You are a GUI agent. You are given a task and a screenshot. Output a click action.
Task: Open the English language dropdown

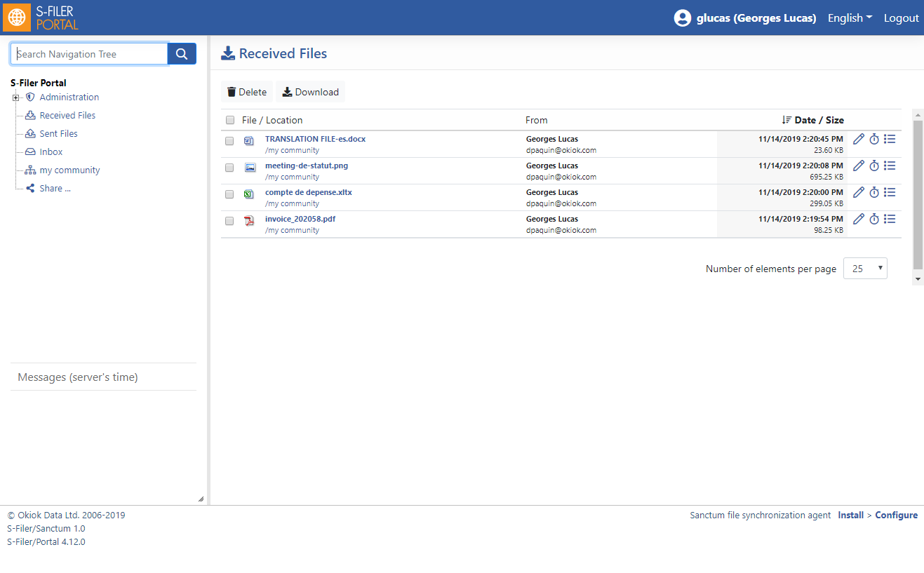coord(850,18)
